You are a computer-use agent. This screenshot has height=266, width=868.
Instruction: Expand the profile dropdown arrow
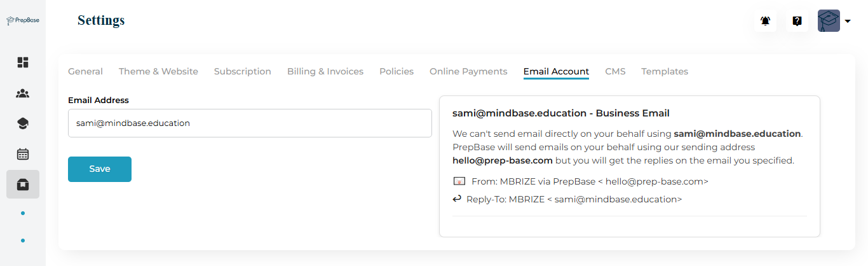click(x=848, y=21)
